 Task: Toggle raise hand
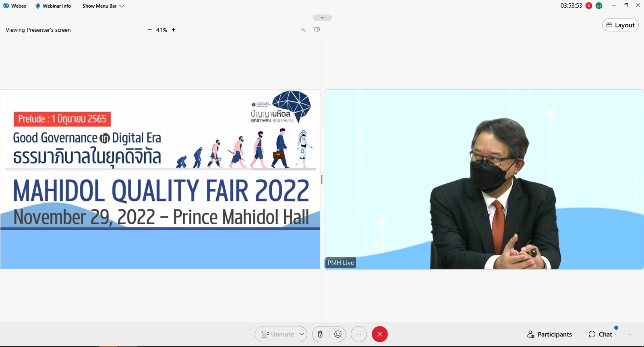[320, 334]
